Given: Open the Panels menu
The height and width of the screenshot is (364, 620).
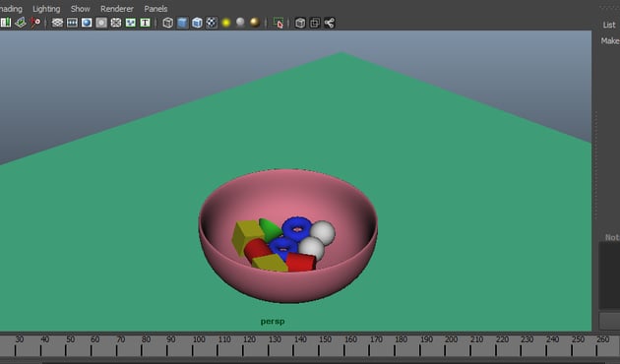Looking at the screenshot, I should tap(155, 9).
